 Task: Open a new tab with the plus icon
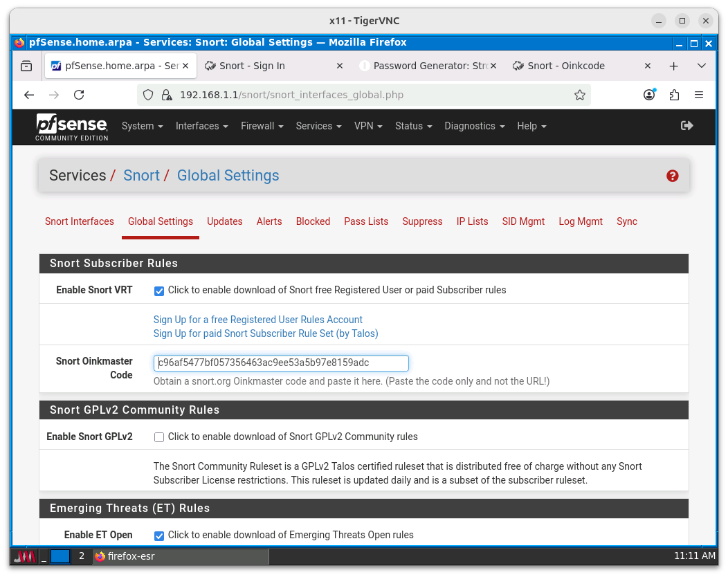tap(674, 66)
